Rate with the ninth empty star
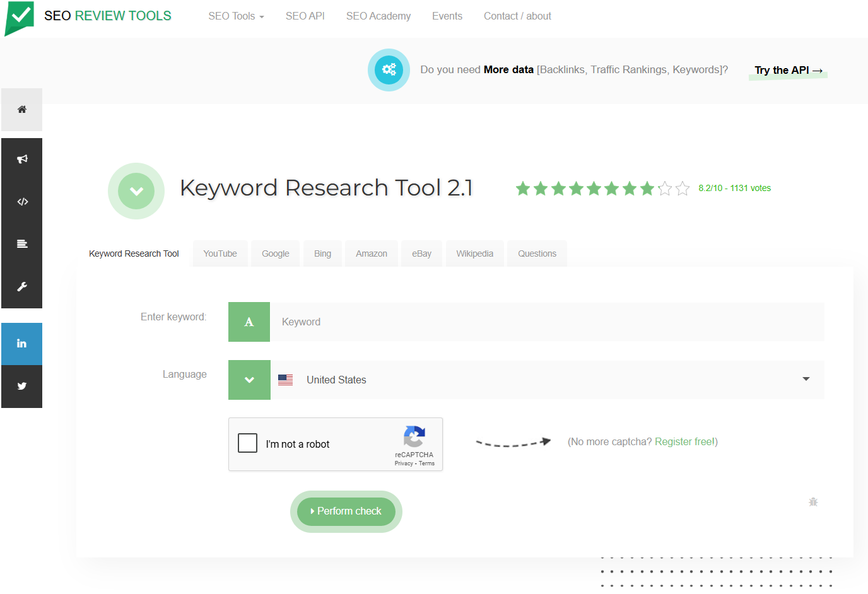 pos(665,189)
